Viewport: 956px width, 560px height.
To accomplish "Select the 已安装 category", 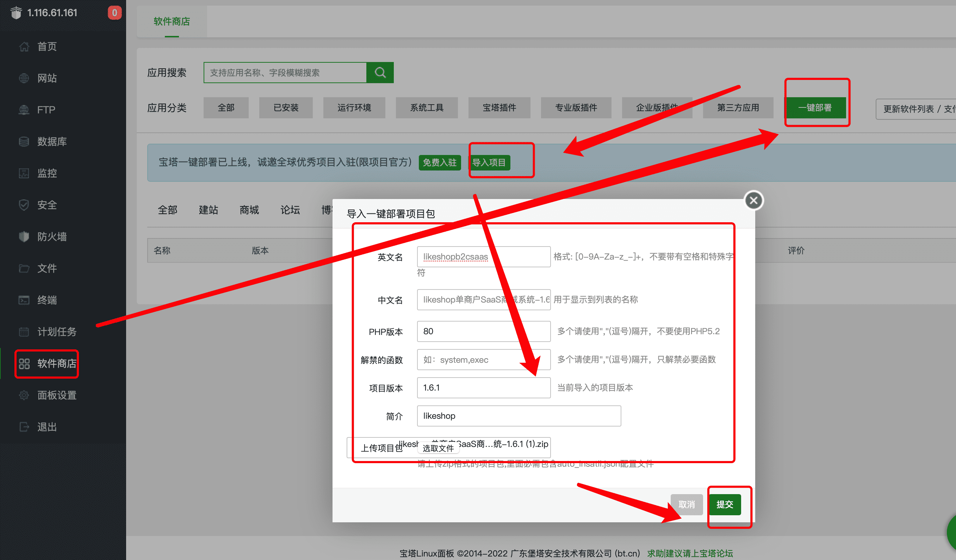I will (286, 108).
